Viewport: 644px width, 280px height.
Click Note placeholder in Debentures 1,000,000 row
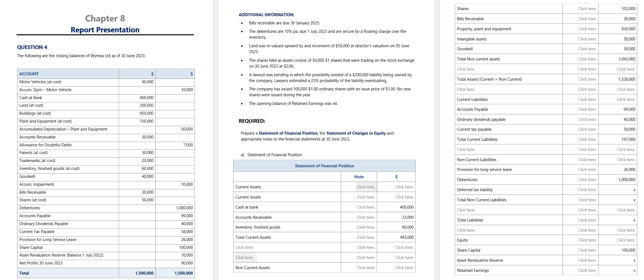pyautogui.click(x=587, y=180)
